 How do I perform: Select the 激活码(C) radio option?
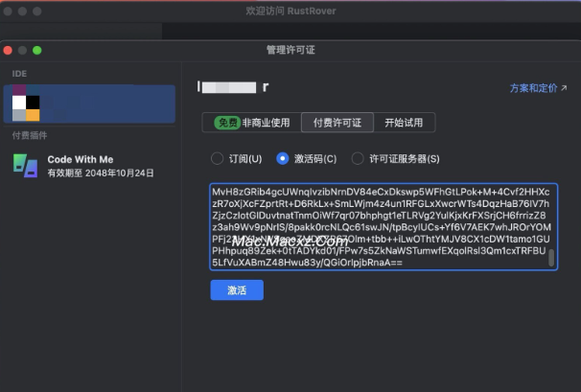(307, 159)
